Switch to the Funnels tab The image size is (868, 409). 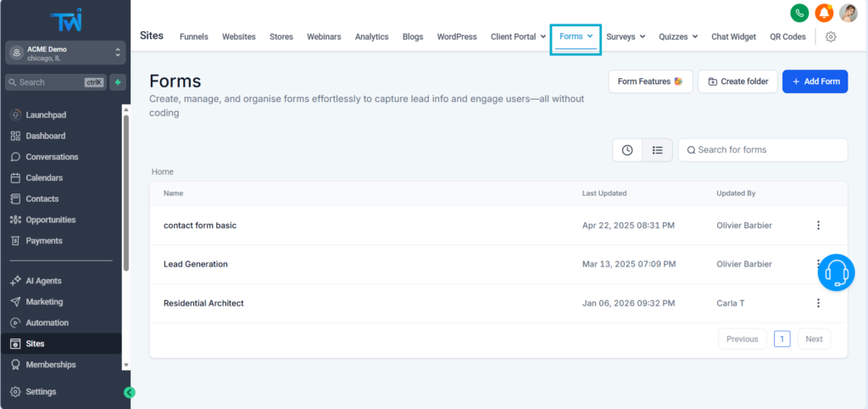[194, 36]
